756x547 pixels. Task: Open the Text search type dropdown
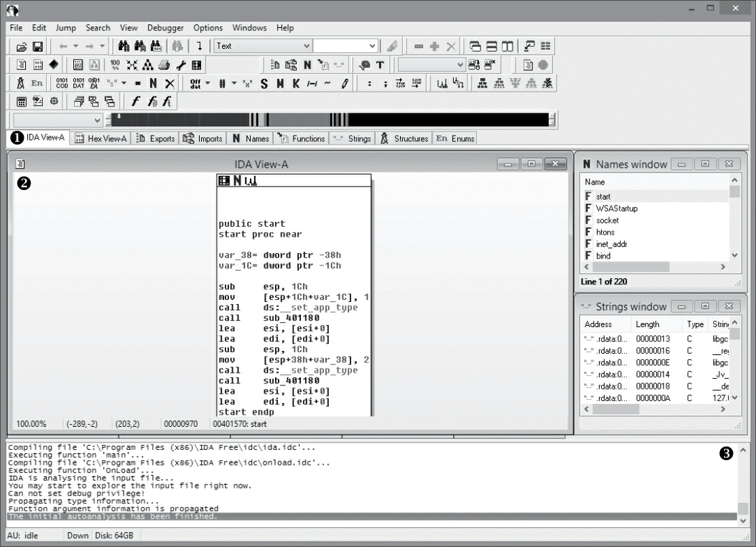306,45
